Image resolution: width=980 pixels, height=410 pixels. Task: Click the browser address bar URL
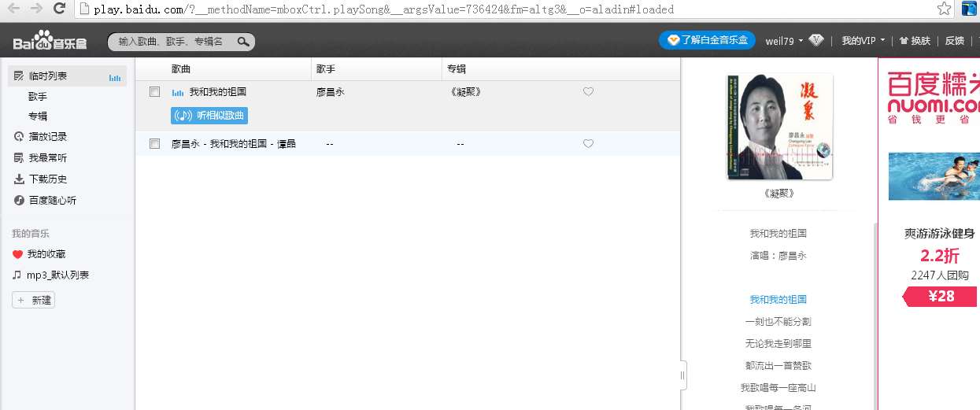point(383,9)
